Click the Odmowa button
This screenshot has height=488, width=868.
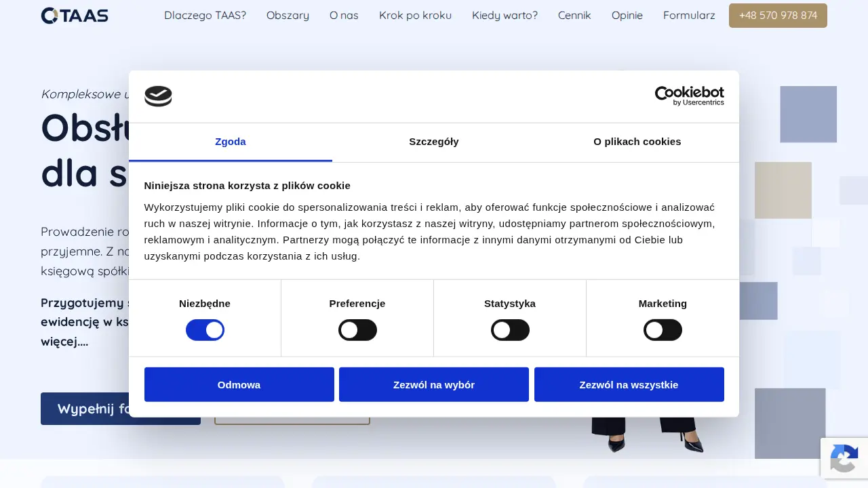tap(239, 384)
